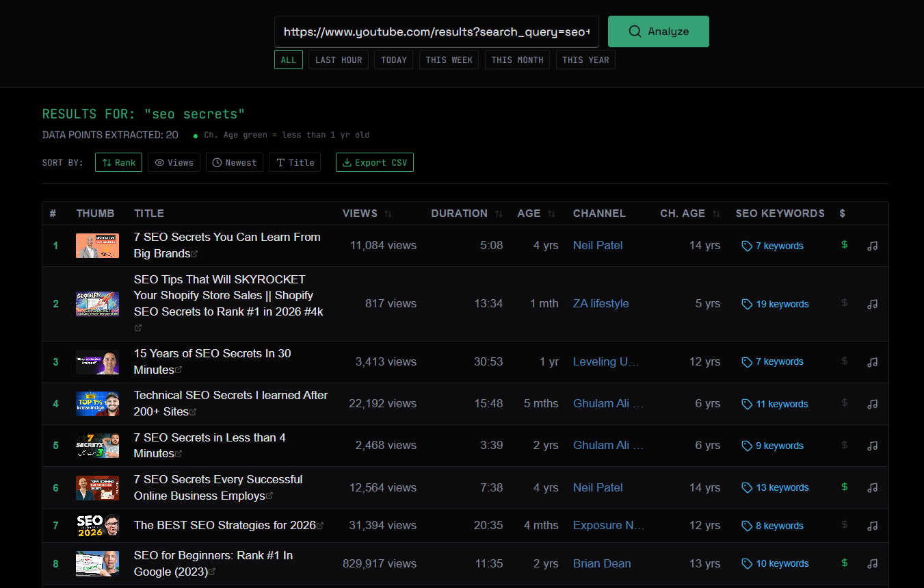
Task: Switch to the LAST HOUR tab
Action: [338, 60]
